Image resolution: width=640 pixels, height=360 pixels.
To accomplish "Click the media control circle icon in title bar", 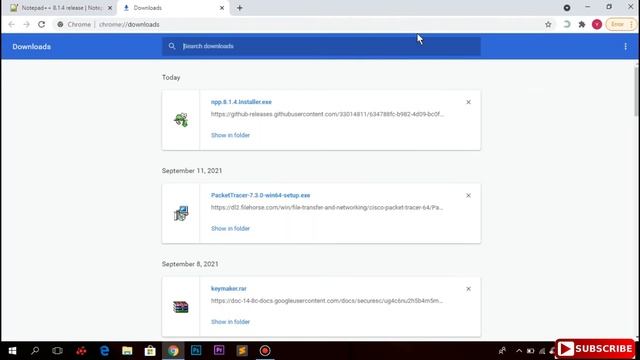I will [567, 8].
